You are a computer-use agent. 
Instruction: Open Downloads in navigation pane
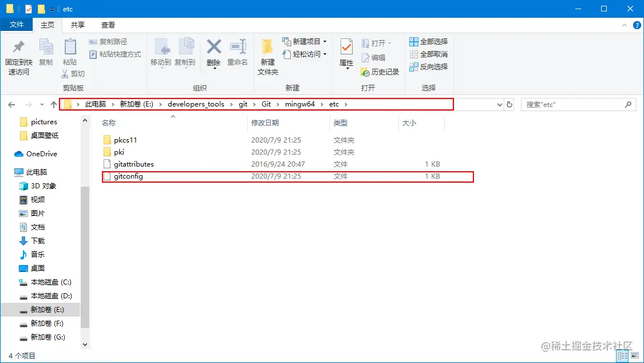(37, 240)
